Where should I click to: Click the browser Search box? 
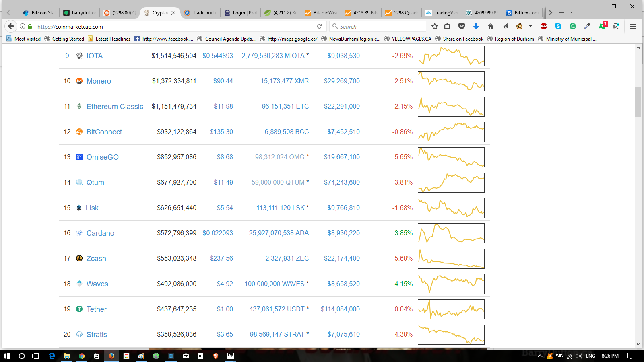[378, 27]
